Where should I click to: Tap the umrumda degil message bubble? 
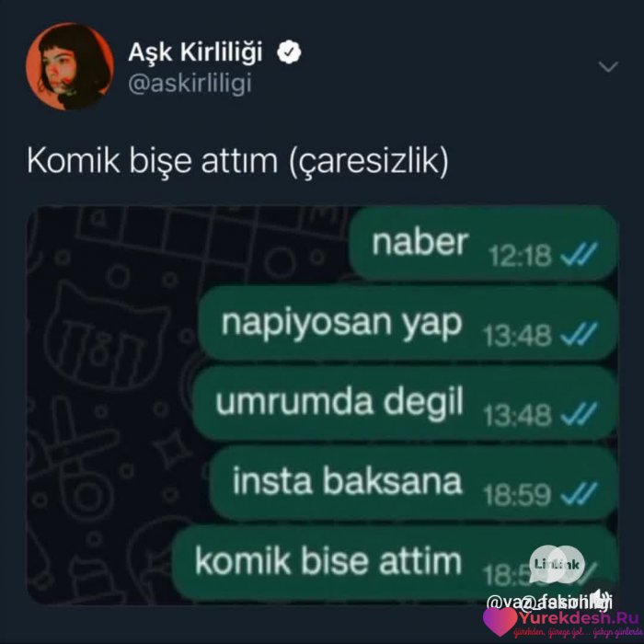[405, 403]
